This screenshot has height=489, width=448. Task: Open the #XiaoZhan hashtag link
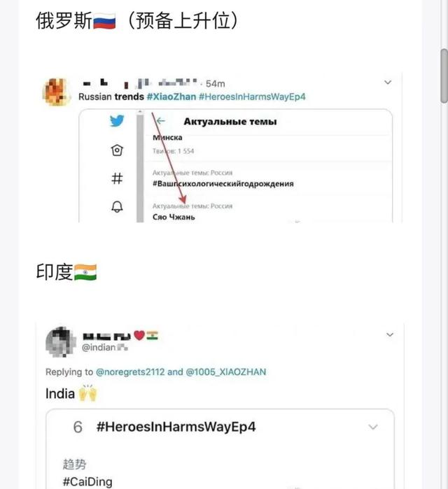tap(171, 97)
